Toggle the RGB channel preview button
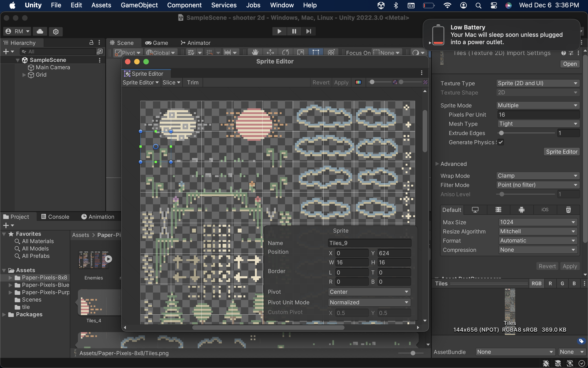The width and height of the screenshot is (588, 368). [536, 283]
